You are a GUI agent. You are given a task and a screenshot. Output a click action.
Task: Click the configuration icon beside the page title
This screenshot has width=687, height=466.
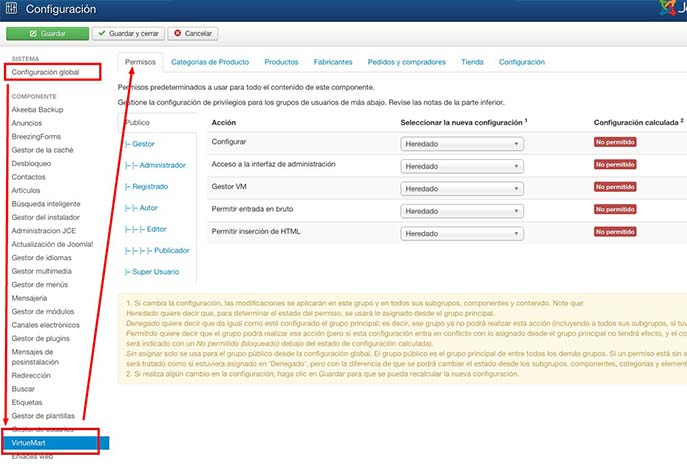click(x=11, y=8)
